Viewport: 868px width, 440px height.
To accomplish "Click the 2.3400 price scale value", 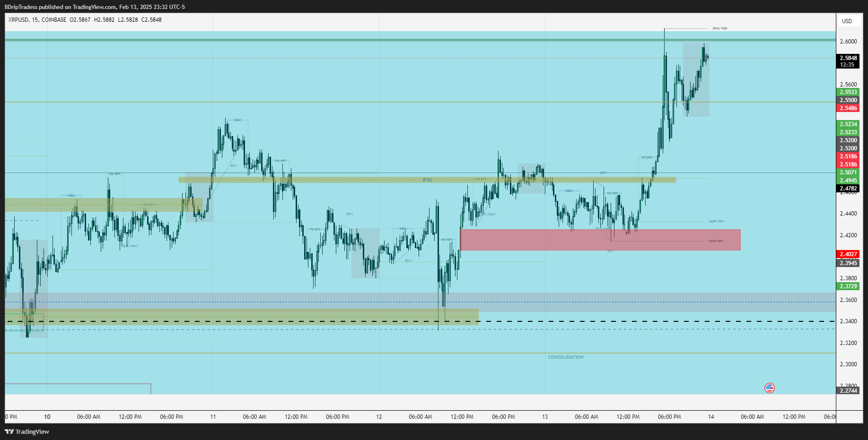I will pyautogui.click(x=848, y=321).
